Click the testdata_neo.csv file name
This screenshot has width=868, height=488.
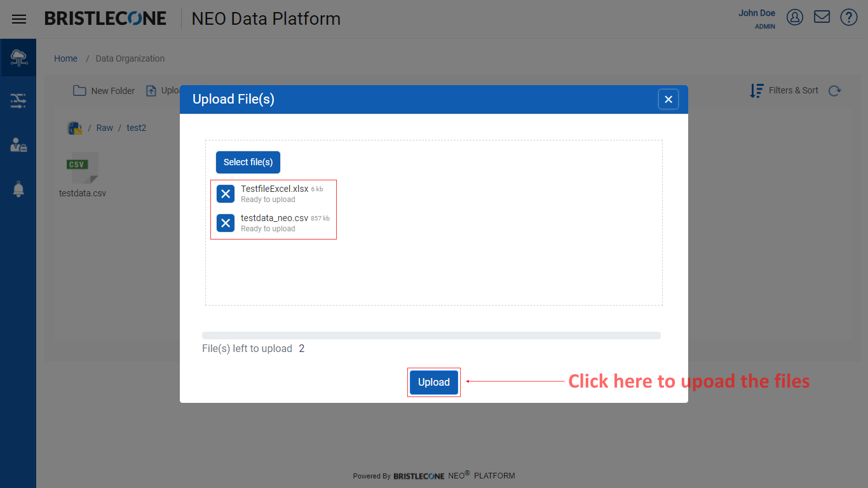(275, 218)
